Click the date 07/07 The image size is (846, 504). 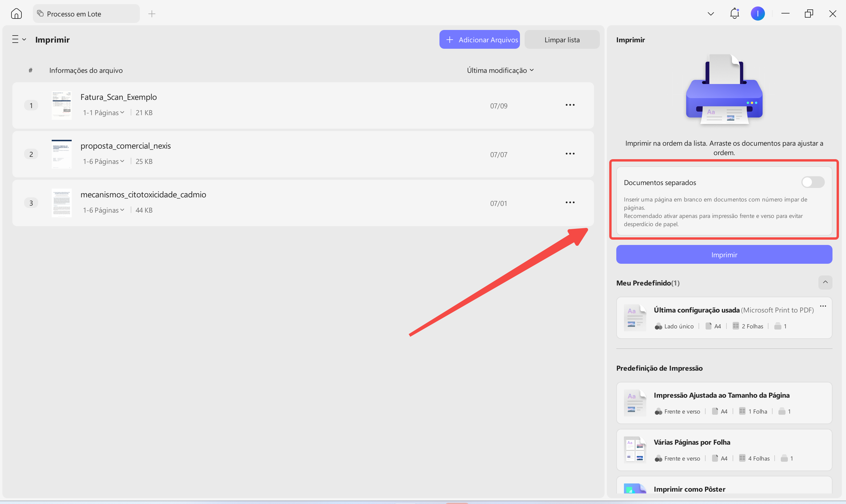coord(498,155)
